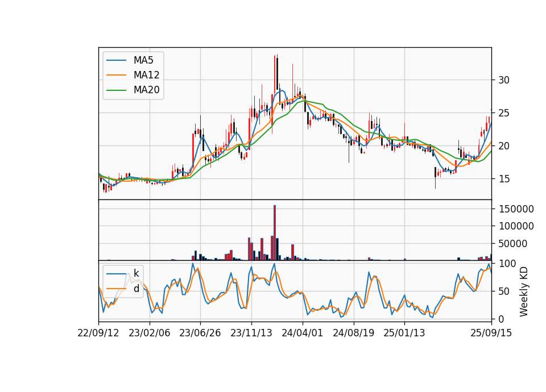Click the 25/09/15 date axis label

pyautogui.click(x=491, y=333)
